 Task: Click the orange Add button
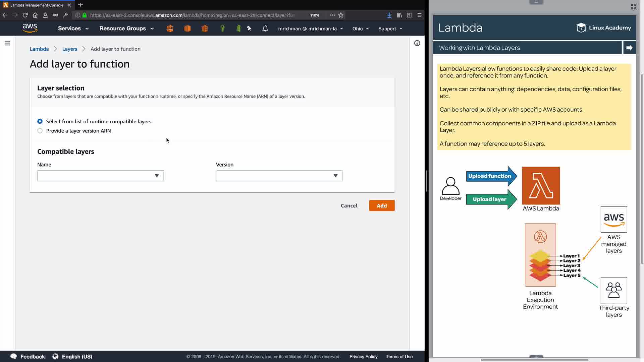(381, 205)
